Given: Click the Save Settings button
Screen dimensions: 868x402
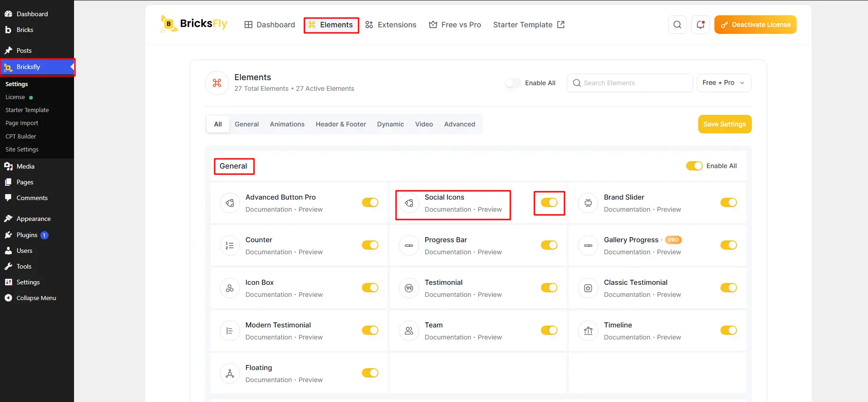Looking at the screenshot, I should (x=725, y=124).
